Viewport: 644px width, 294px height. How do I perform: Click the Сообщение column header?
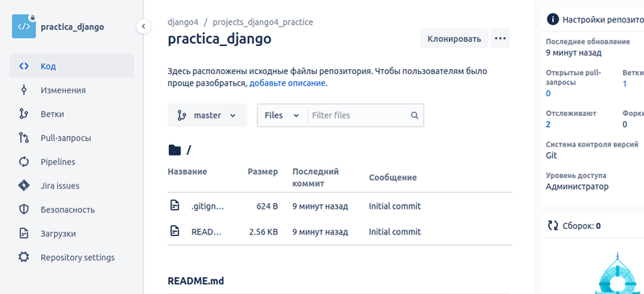pos(393,177)
